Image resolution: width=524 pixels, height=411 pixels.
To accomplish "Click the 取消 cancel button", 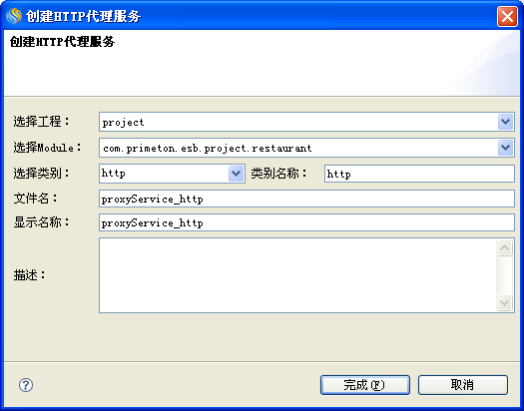I will pos(463,385).
